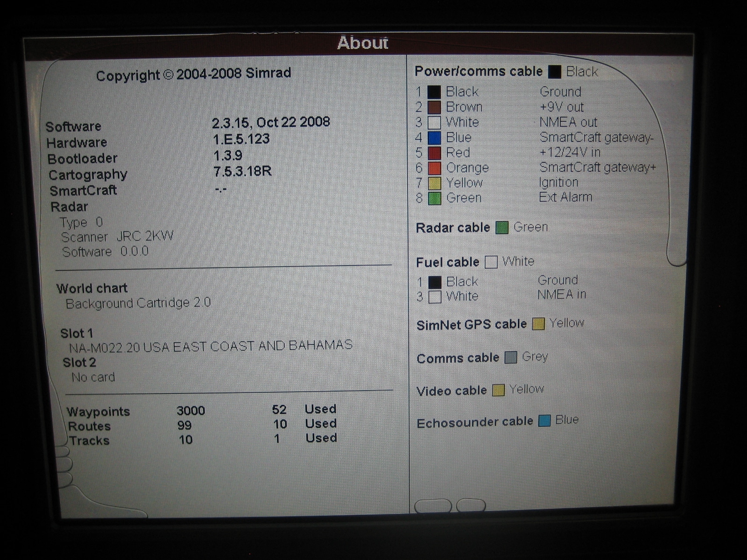
Task: Click the Power/comms cable heading
Action: click(x=479, y=71)
